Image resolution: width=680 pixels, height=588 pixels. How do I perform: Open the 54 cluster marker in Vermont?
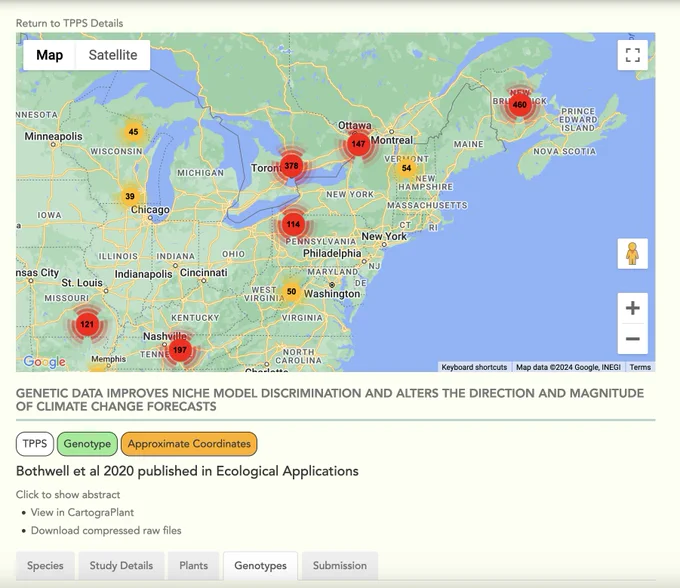[x=406, y=168]
